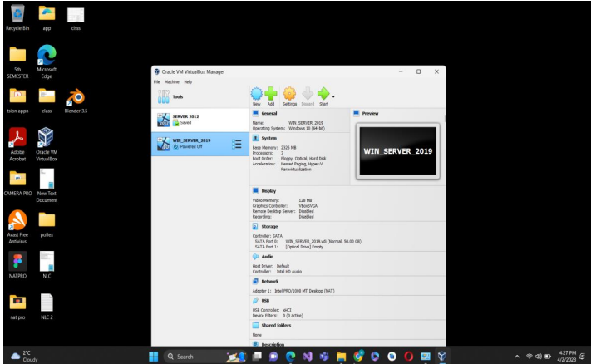This screenshot has height=364, width=591.
Task: Select the 5th SEMESTER folder
Action: (17, 62)
